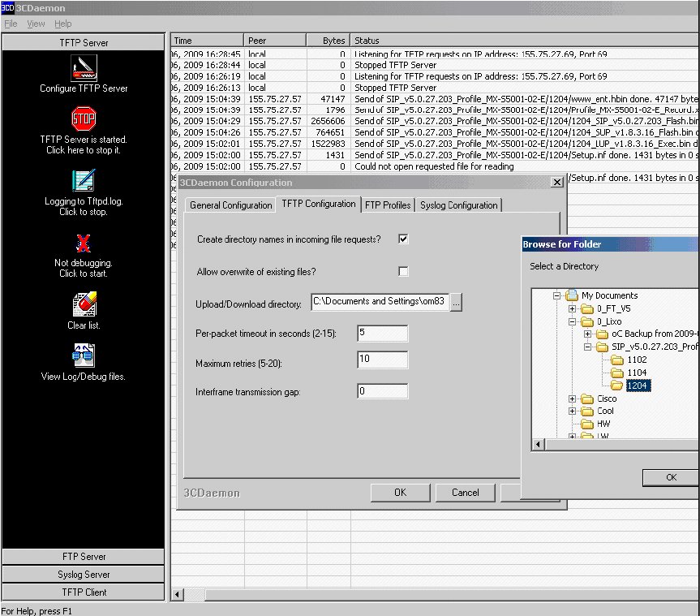Click the Interframe transmission gap field
This screenshot has width=700, height=616.
[x=383, y=391]
